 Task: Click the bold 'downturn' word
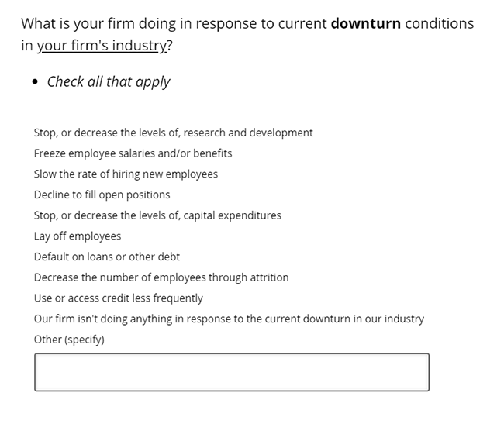pos(366,23)
